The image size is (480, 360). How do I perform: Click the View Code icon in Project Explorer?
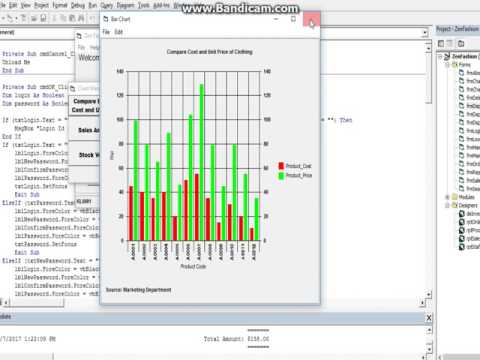pyautogui.click(x=441, y=43)
